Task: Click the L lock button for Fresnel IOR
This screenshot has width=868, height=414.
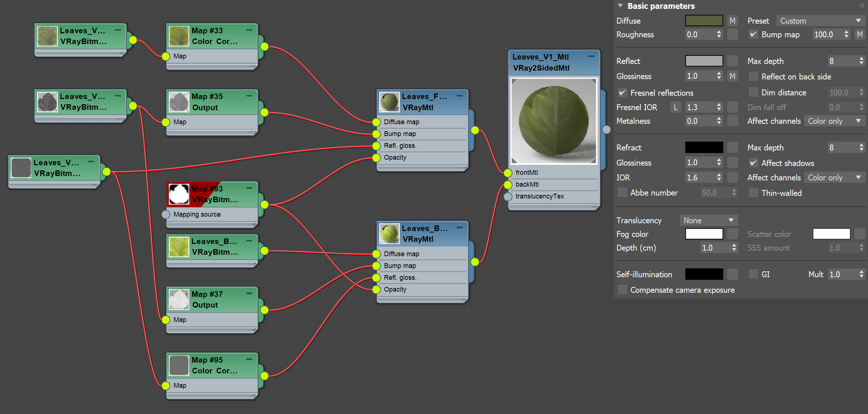Action: [x=676, y=107]
